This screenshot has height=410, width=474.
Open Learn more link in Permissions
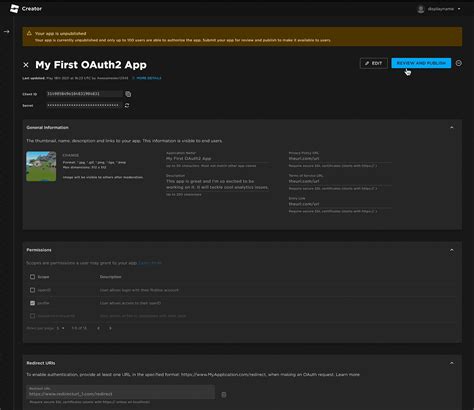150,263
